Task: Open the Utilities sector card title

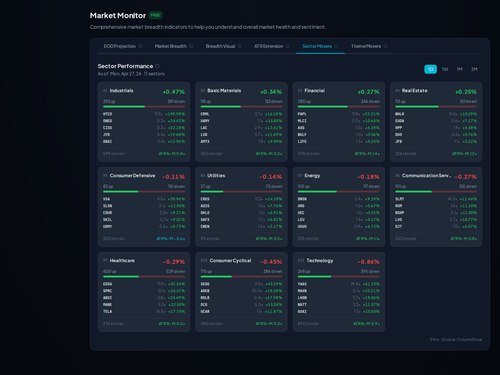Action: click(x=216, y=176)
